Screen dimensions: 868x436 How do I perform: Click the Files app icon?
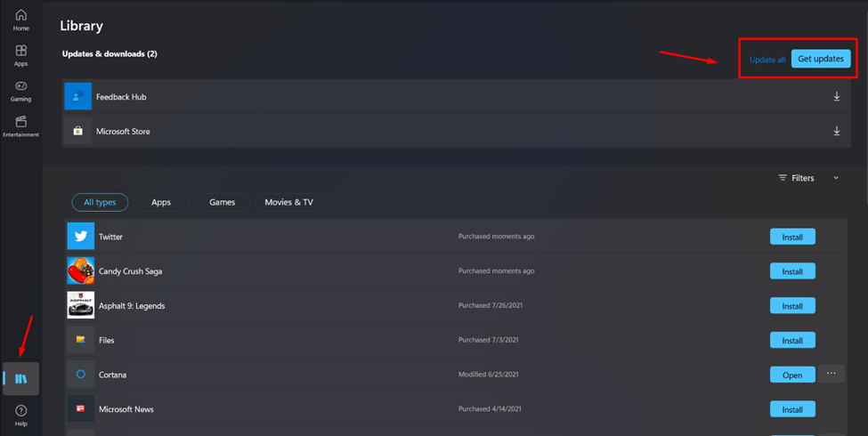81,340
